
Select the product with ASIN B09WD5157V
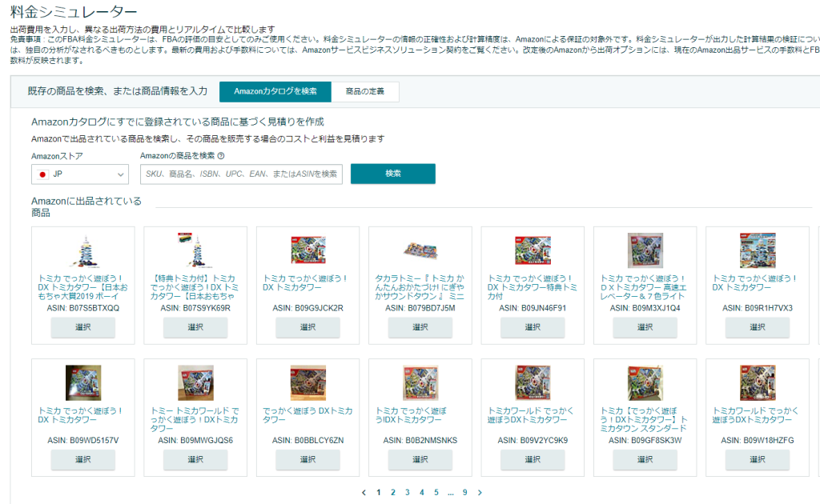click(83, 460)
